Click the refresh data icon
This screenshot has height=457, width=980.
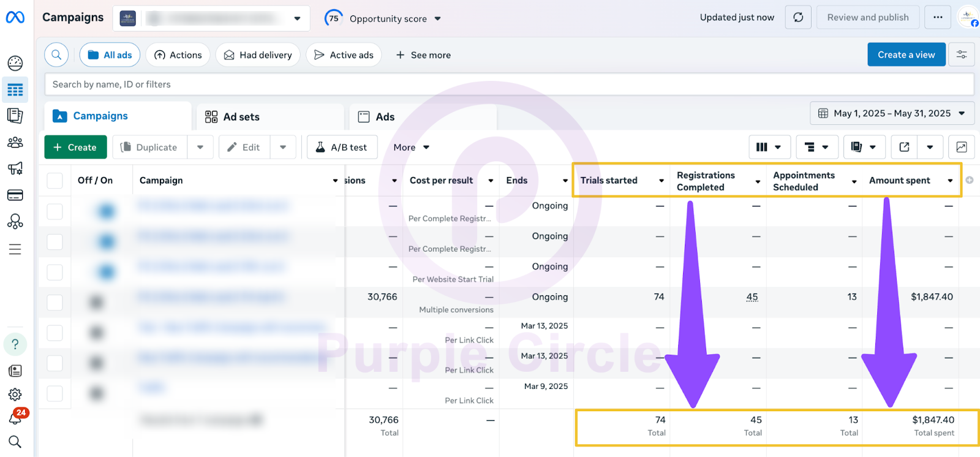click(798, 17)
